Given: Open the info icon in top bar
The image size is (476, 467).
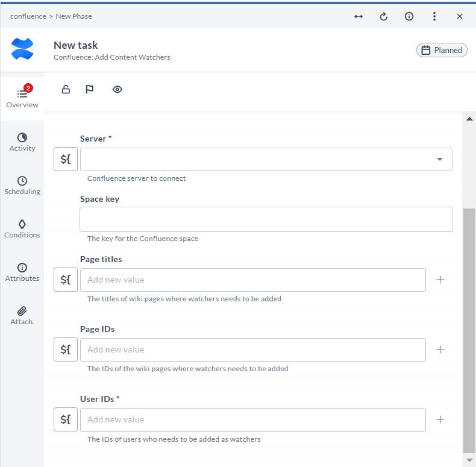Looking at the screenshot, I should pyautogui.click(x=409, y=16).
